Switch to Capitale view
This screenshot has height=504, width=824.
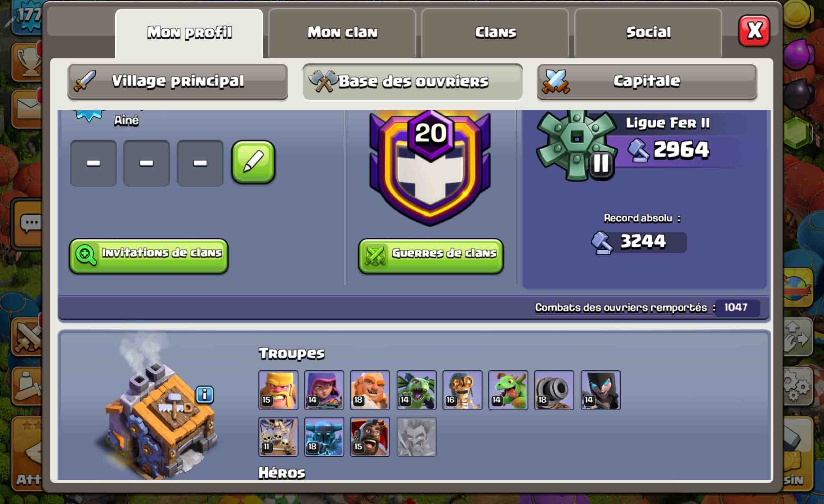coord(647,82)
